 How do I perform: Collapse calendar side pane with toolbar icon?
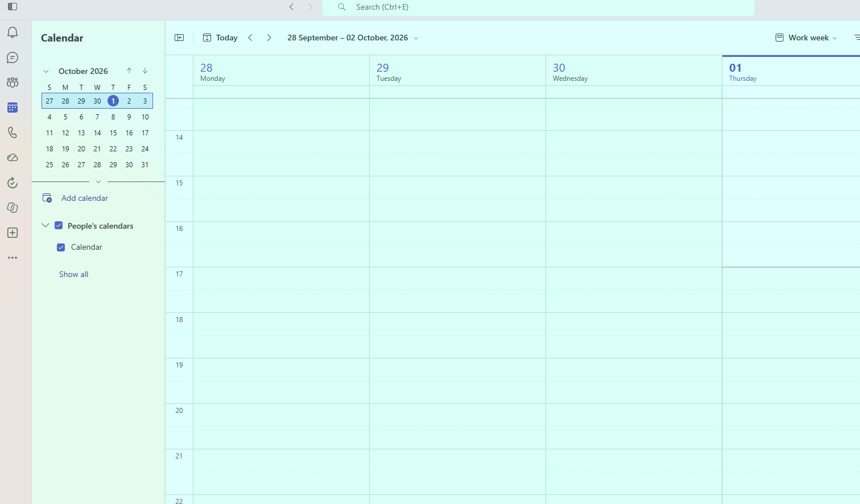[x=179, y=38]
